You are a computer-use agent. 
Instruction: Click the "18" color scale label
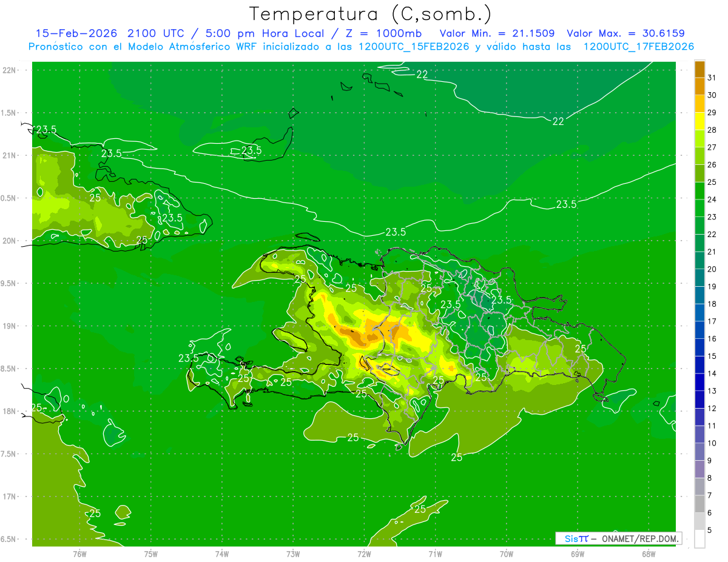click(712, 304)
